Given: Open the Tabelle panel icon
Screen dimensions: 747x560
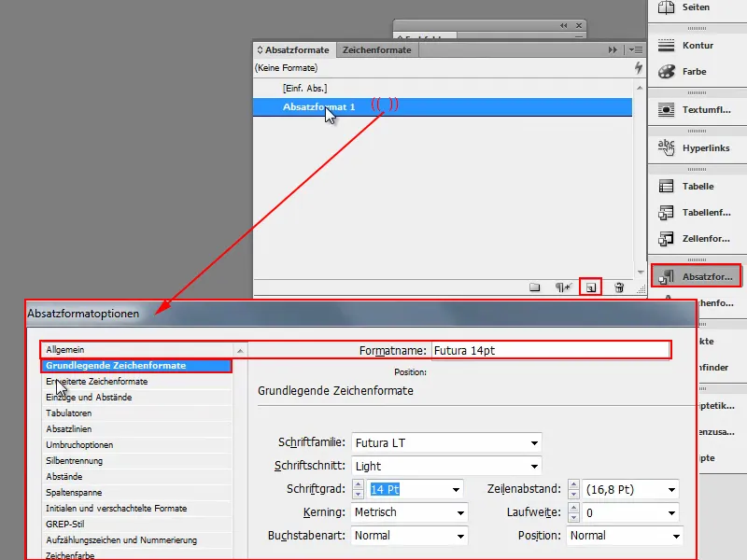Looking at the screenshot, I should click(x=666, y=186).
